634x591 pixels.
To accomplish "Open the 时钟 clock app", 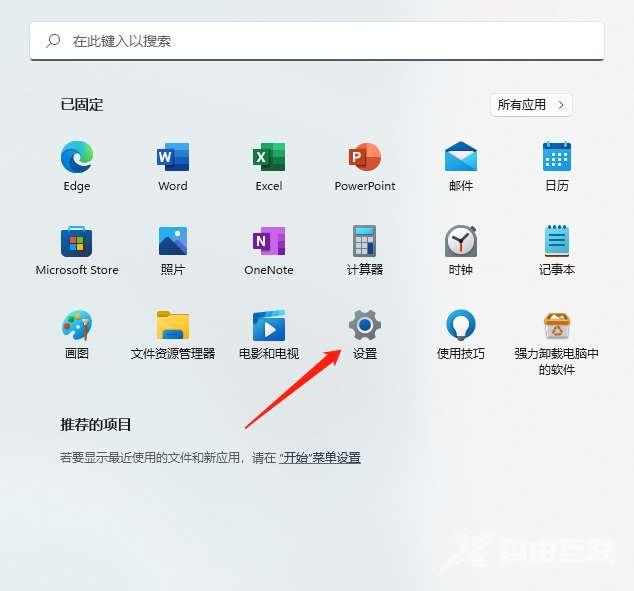I will [461, 241].
